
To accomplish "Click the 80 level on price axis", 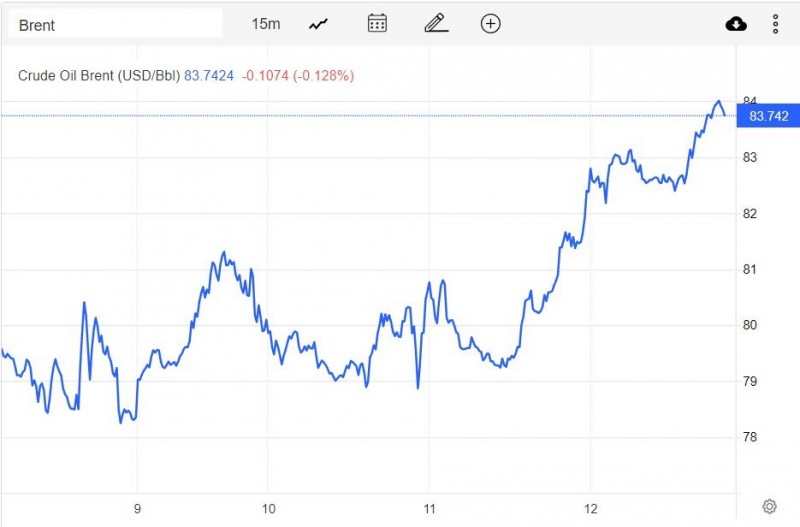I will 749,325.
